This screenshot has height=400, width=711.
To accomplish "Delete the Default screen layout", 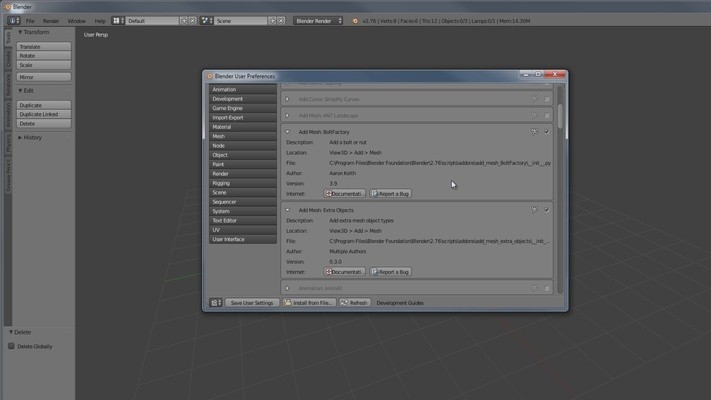I will click(192, 21).
